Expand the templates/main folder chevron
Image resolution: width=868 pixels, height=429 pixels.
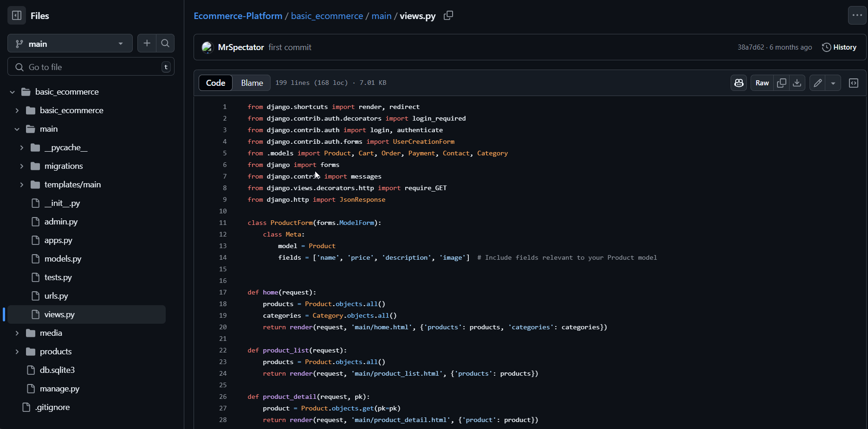click(22, 185)
